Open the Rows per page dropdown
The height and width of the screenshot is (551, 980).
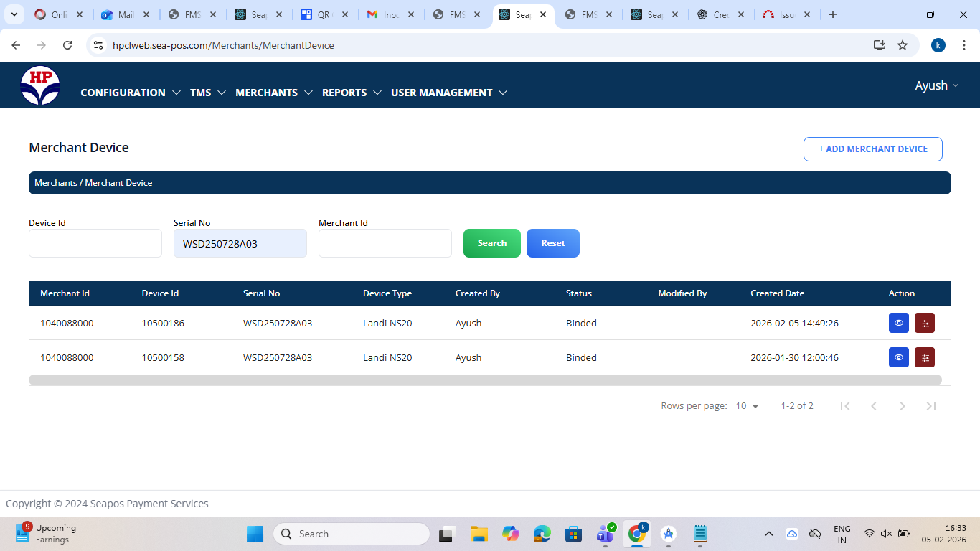747,406
